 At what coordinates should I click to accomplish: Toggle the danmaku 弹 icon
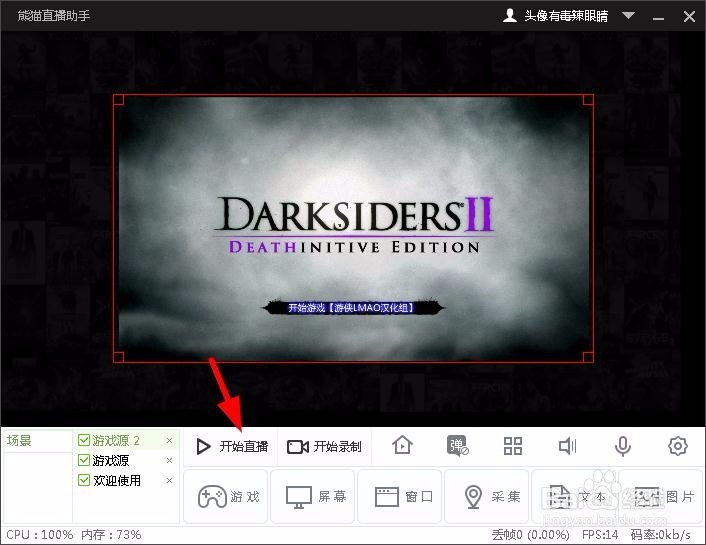click(x=457, y=445)
